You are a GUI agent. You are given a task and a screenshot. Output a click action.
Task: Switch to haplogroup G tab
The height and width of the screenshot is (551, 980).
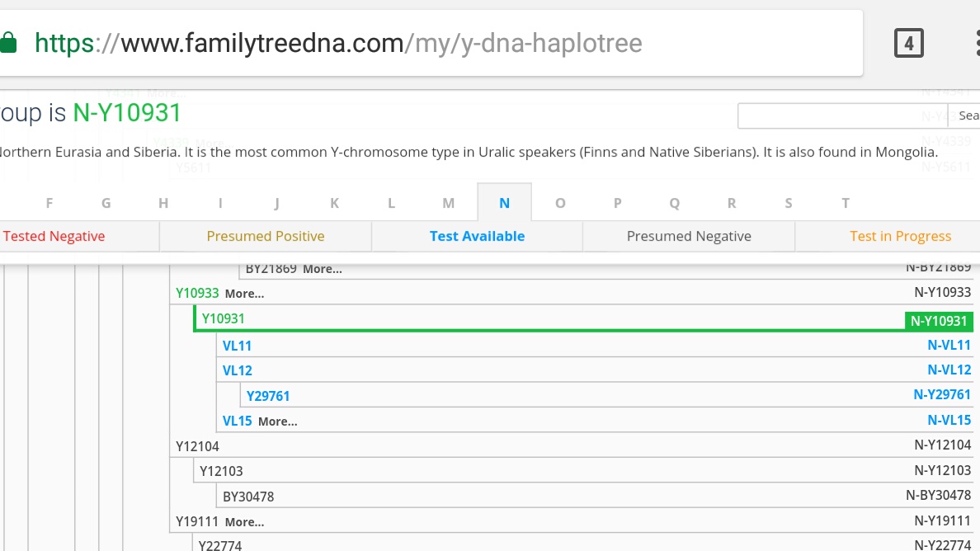106,203
